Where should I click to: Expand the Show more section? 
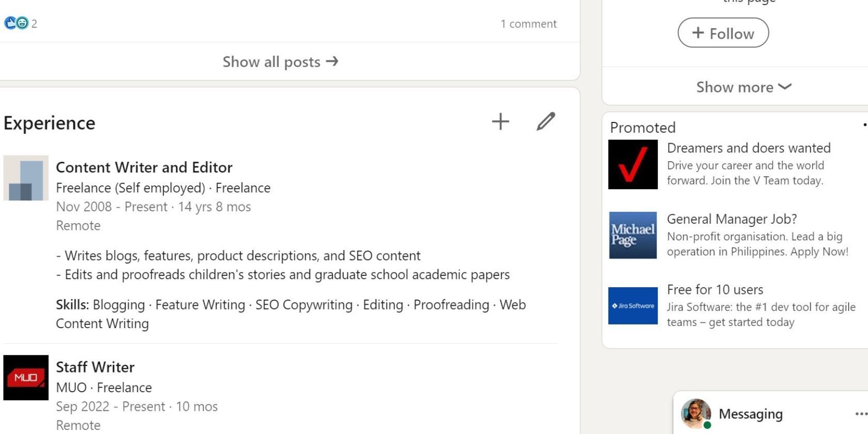click(x=743, y=87)
